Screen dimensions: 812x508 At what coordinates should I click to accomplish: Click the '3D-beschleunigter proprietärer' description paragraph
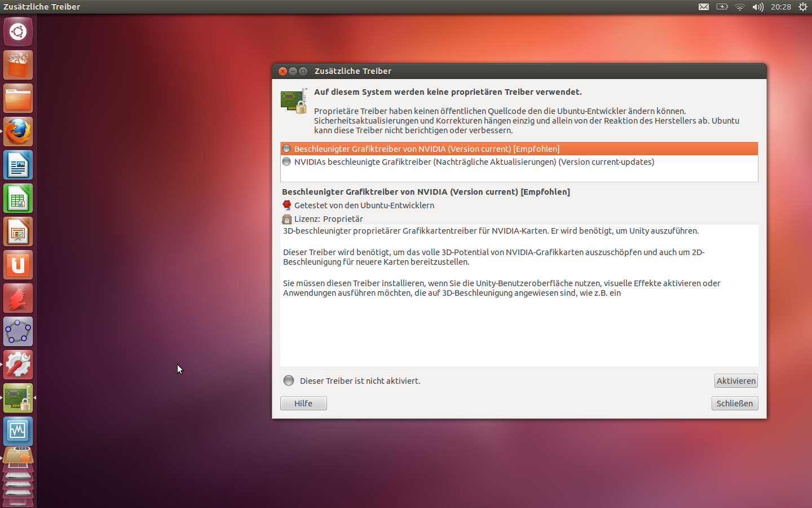[491, 231]
